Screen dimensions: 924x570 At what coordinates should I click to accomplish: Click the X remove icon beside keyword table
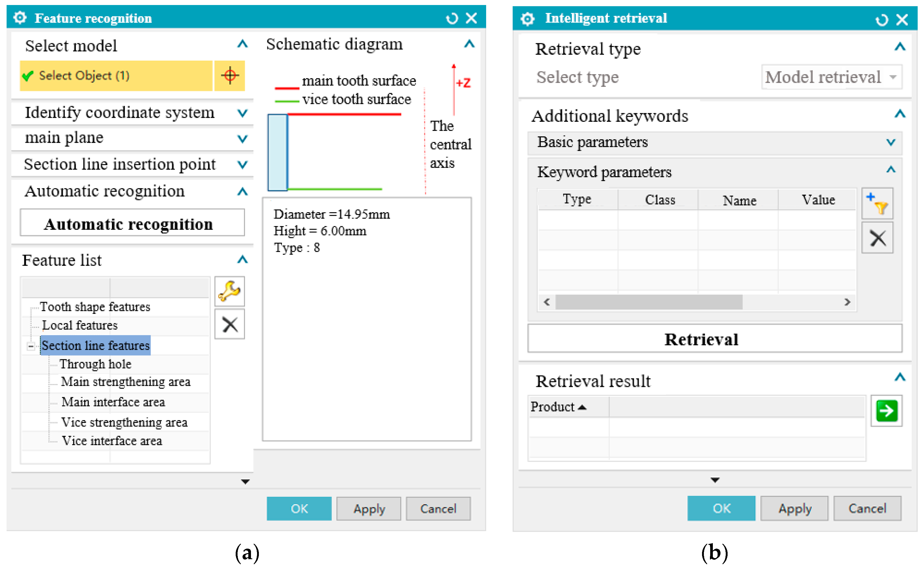point(877,238)
